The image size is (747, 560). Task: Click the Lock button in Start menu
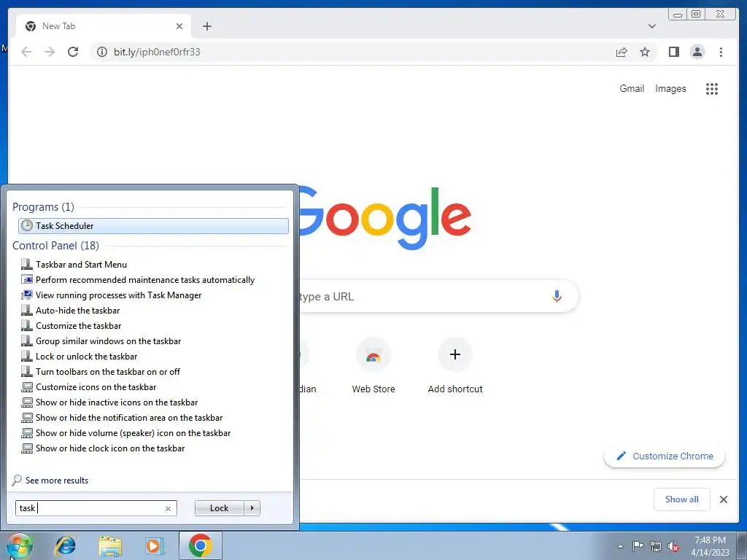219,508
